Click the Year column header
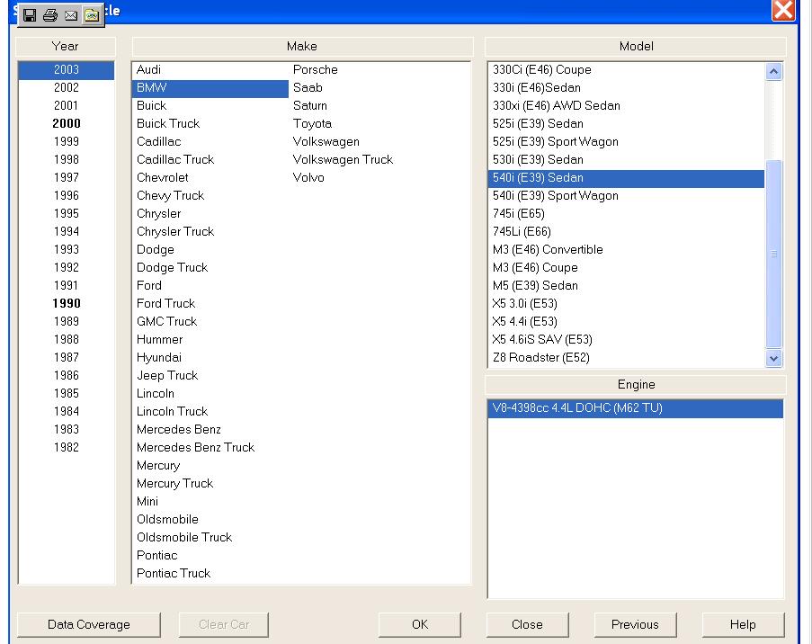This screenshot has width=812, height=644. click(66, 46)
